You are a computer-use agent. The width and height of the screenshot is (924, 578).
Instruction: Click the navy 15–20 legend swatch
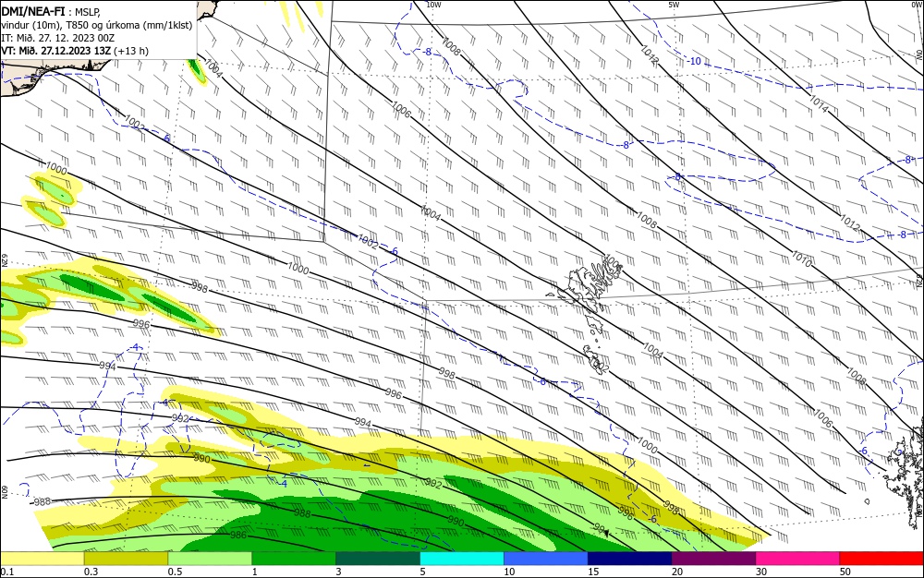click(x=630, y=559)
